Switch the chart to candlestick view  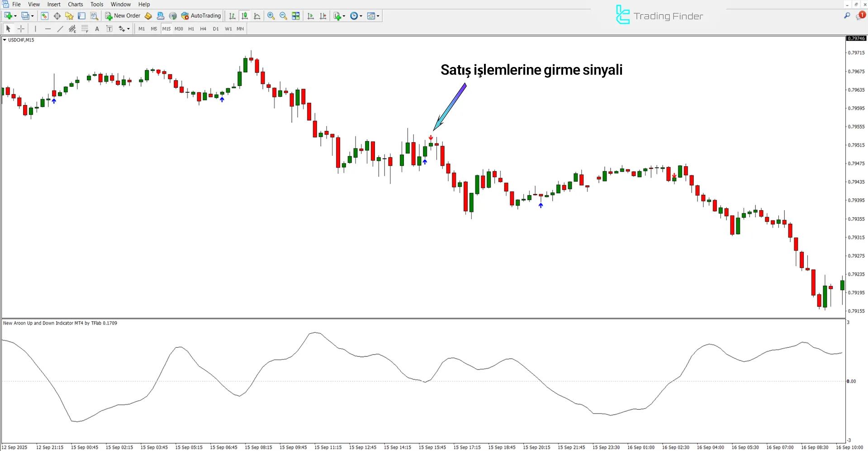(x=245, y=16)
